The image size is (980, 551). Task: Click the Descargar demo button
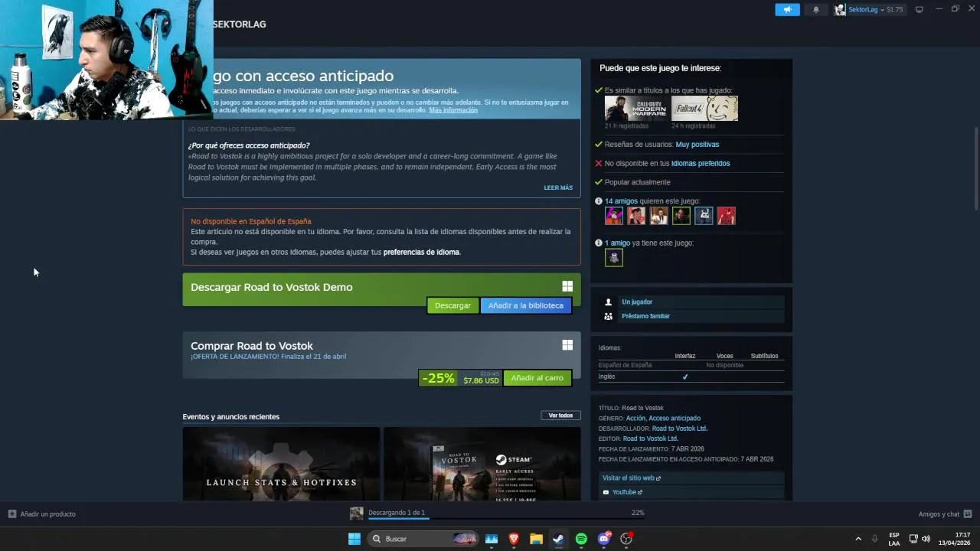[x=452, y=305]
